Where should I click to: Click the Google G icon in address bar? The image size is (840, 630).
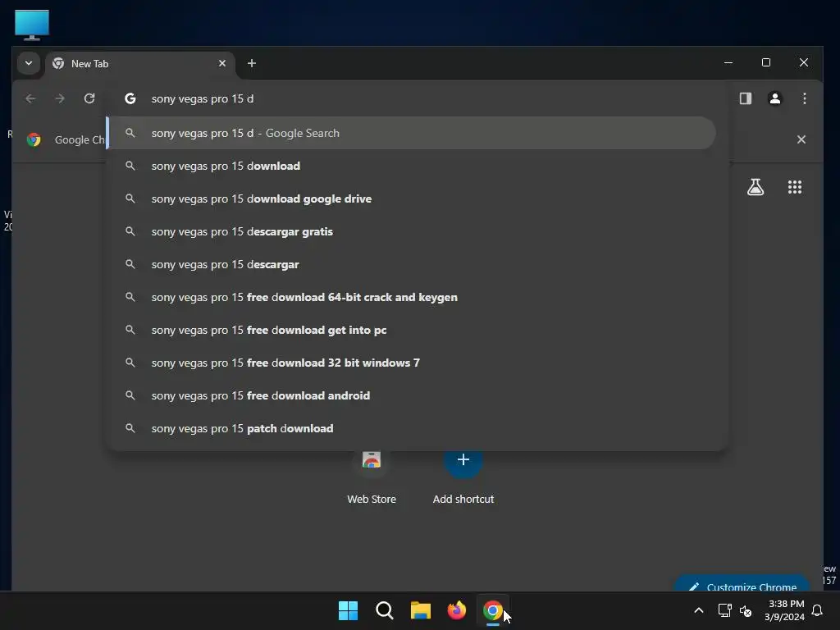point(130,98)
